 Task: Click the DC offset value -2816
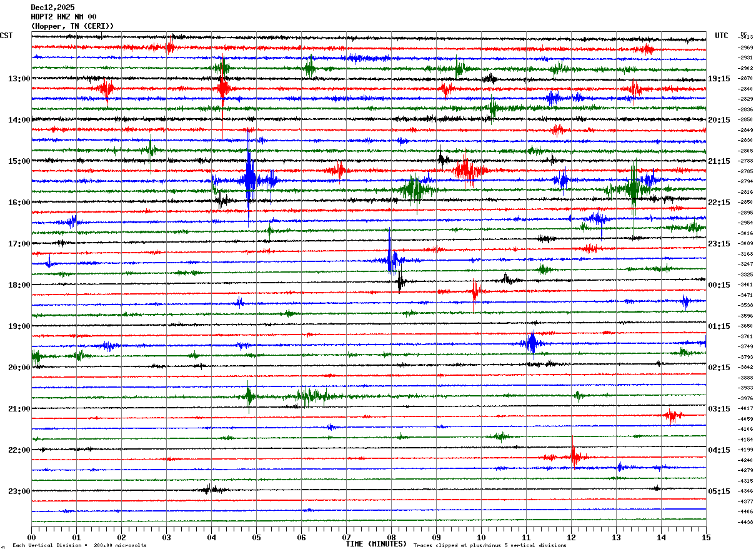pyautogui.click(x=746, y=192)
